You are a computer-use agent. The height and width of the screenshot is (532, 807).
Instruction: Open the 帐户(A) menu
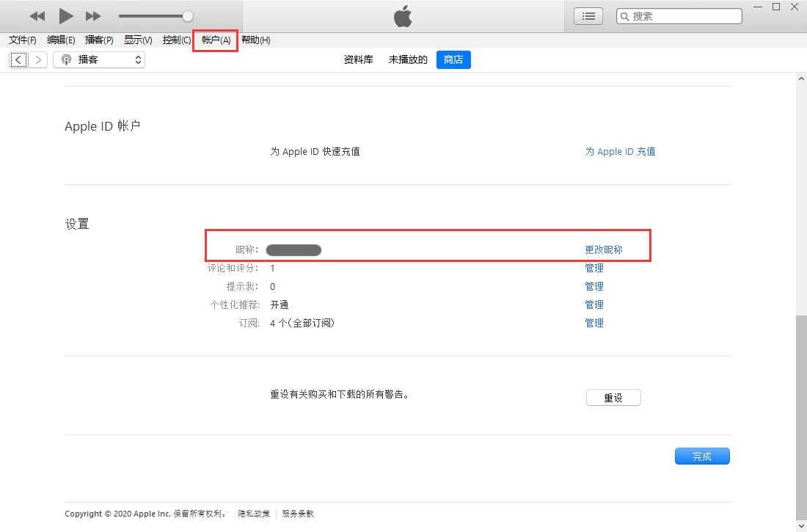(215, 40)
